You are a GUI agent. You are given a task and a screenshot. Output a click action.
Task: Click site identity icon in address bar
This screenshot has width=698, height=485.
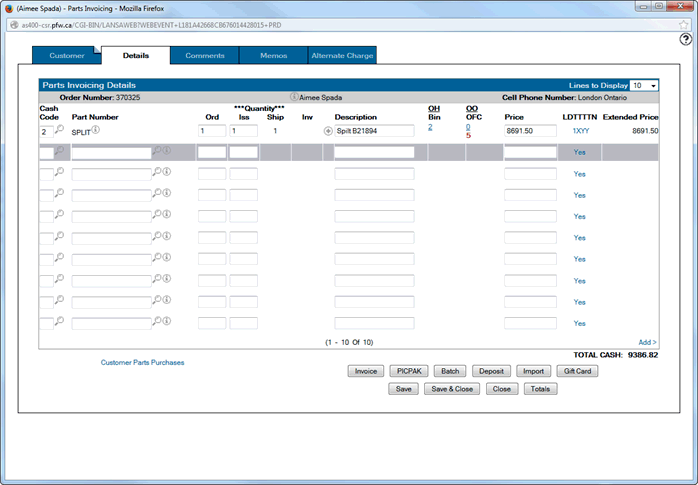[14, 25]
